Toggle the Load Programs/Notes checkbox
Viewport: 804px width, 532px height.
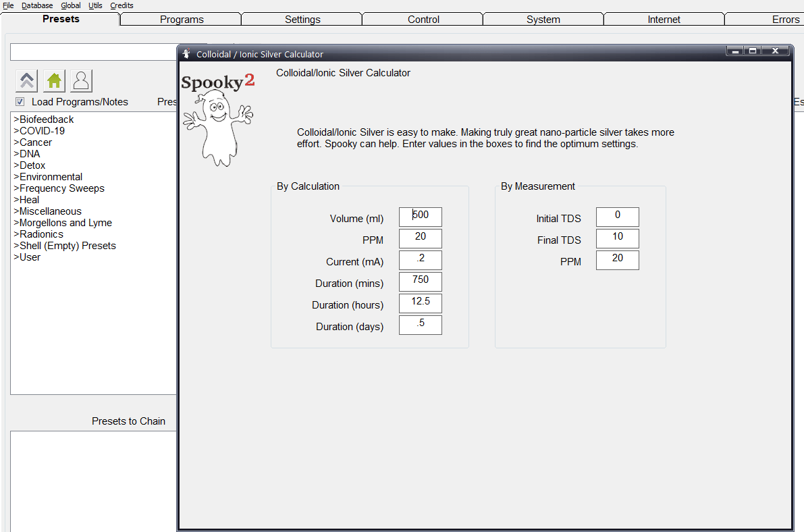[x=20, y=101]
